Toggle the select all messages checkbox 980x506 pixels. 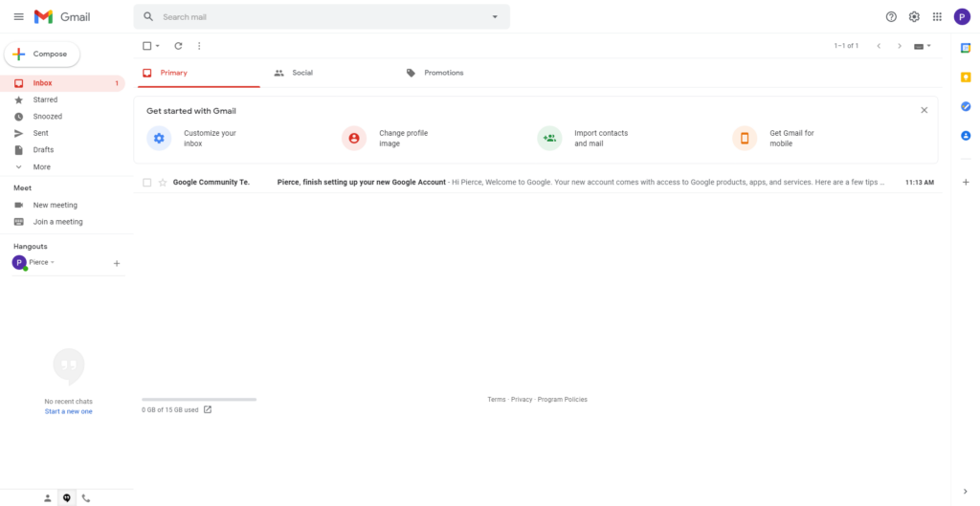(147, 46)
